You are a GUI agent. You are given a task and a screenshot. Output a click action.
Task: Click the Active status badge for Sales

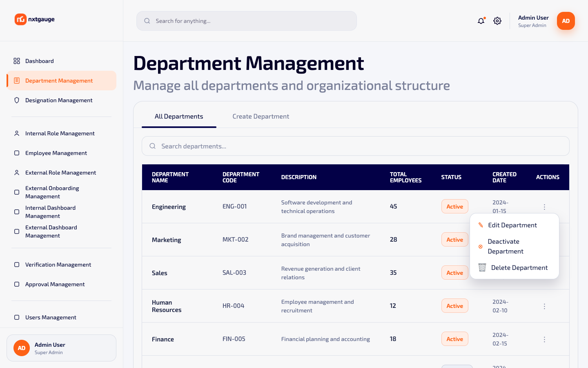coord(454,273)
